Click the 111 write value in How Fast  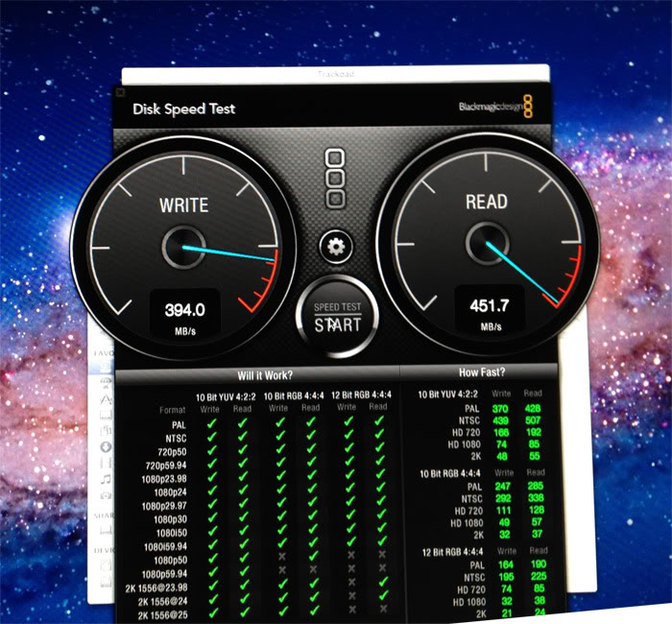tap(504, 511)
